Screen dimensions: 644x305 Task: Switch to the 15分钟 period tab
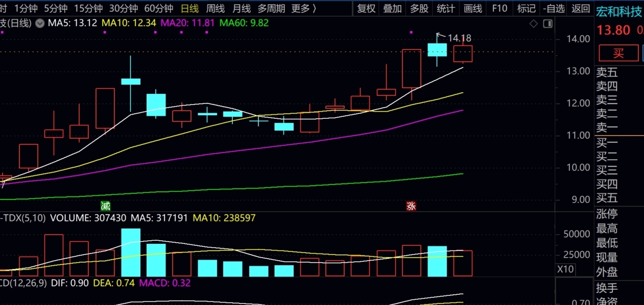[x=88, y=8]
